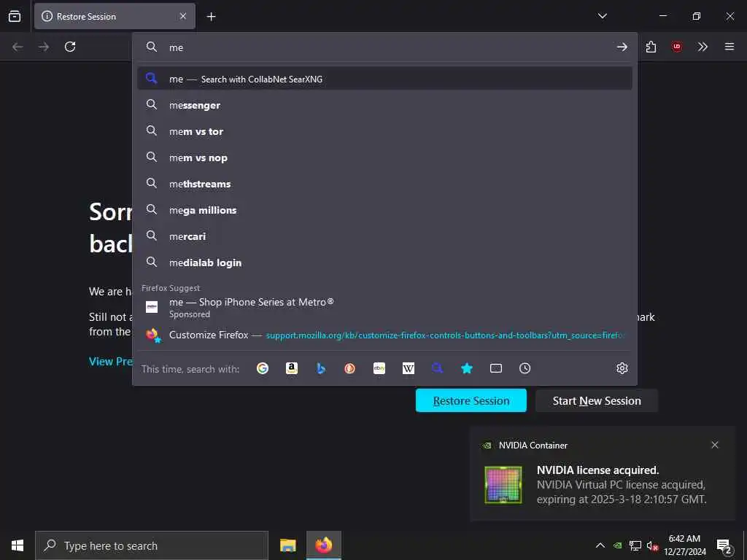Open the Firefox View tab list icon
This screenshot has height=560, width=747.
(15, 16)
